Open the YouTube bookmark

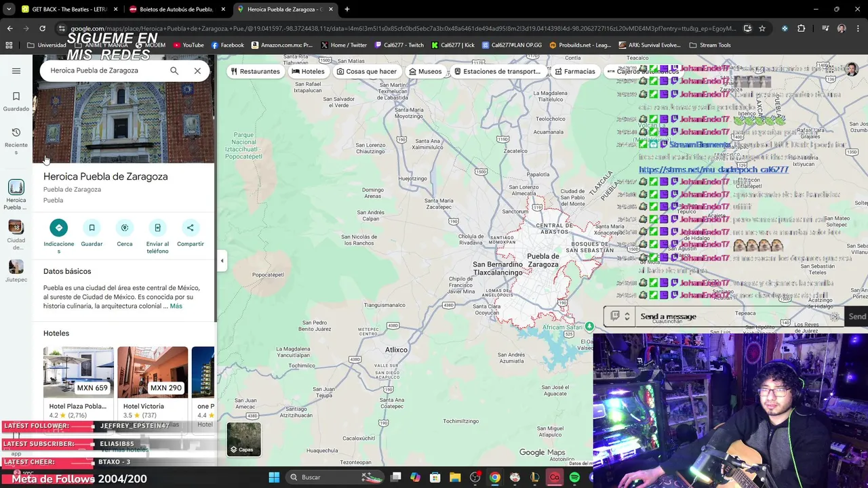[x=189, y=45]
